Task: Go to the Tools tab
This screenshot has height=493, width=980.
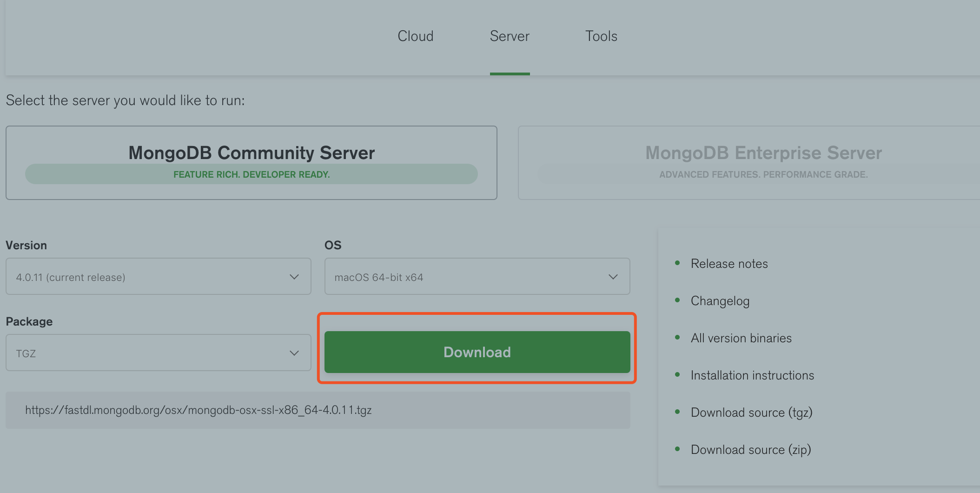Action: tap(601, 36)
